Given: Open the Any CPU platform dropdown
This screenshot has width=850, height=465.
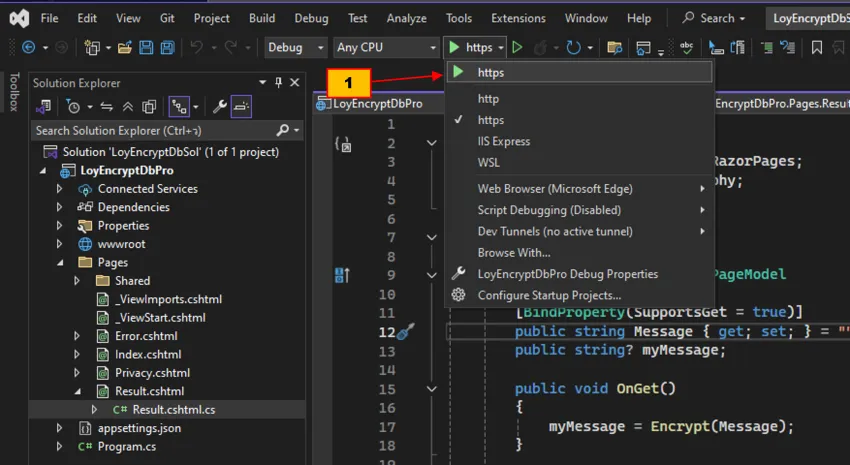Looking at the screenshot, I should click(x=385, y=47).
